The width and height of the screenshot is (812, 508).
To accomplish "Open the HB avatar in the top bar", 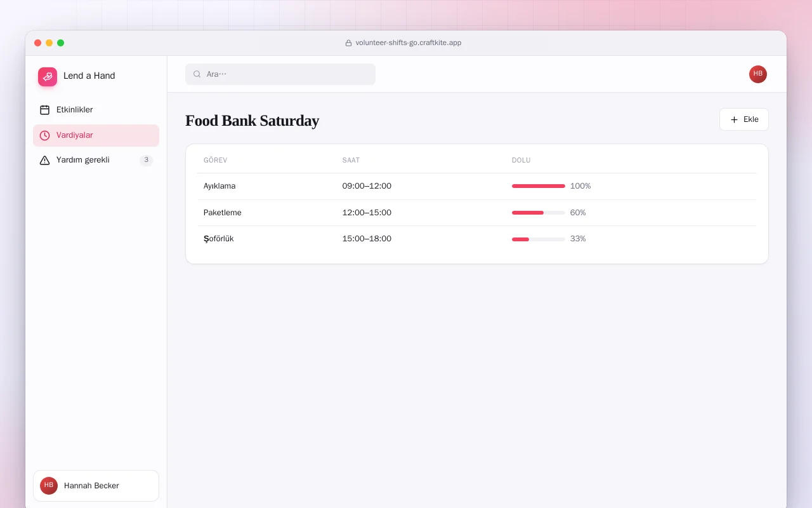I will (758, 74).
